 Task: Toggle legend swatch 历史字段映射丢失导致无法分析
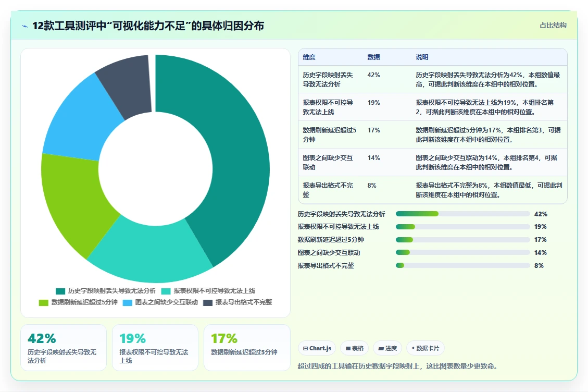60,291
